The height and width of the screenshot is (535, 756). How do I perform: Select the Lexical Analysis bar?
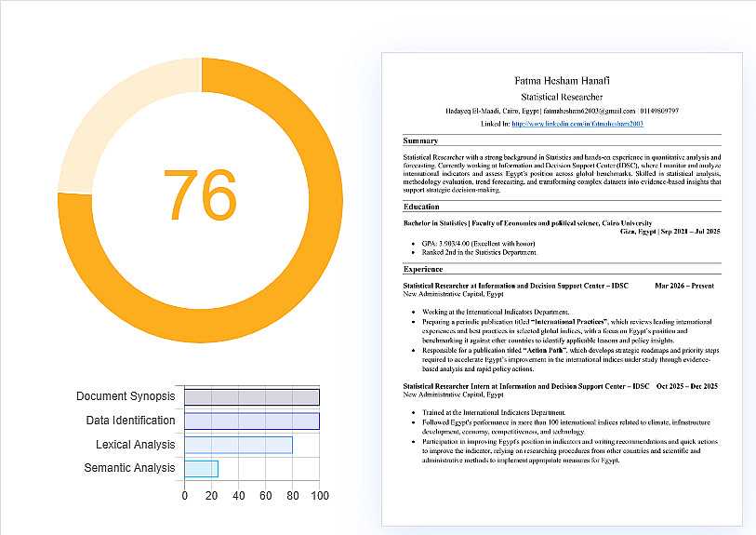point(238,445)
